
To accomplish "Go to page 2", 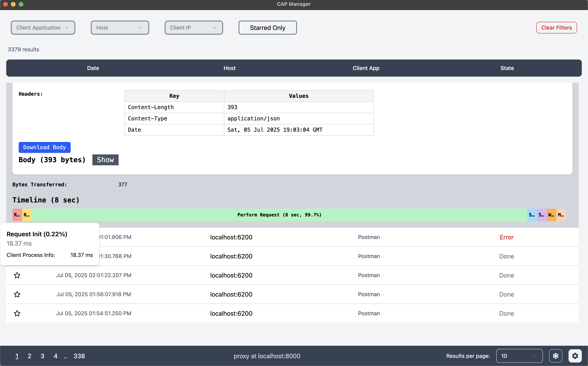I will [30, 356].
